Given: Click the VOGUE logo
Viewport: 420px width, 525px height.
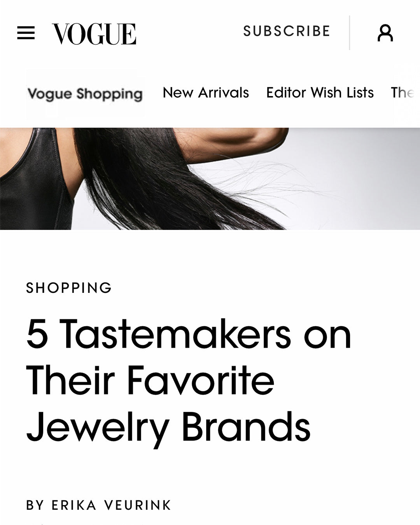Looking at the screenshot, I should click(94, 34).
